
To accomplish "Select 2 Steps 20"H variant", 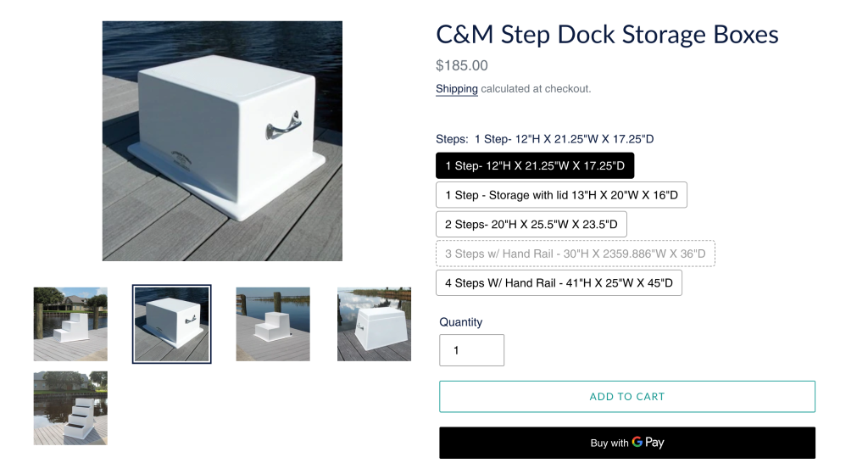I will click(x=531, y=225).
